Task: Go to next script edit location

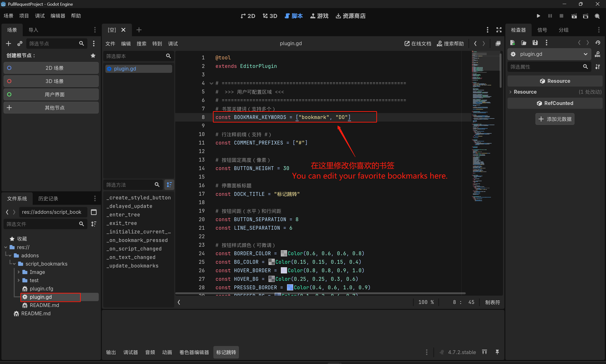Action: tap(484, 44)
